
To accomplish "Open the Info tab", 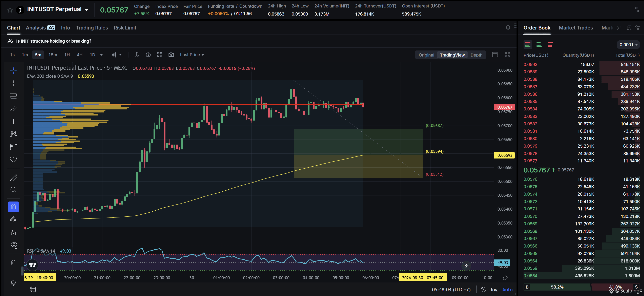I will (65, 28).
